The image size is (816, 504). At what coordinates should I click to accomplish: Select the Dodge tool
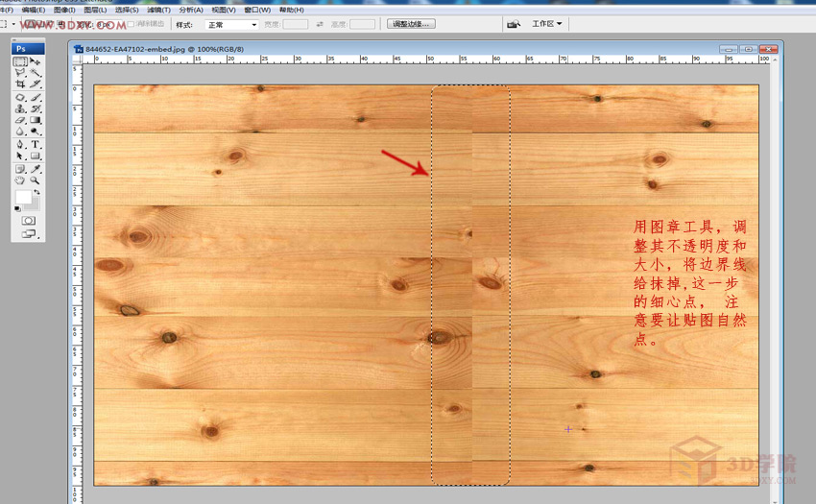[x=36, y=132]
